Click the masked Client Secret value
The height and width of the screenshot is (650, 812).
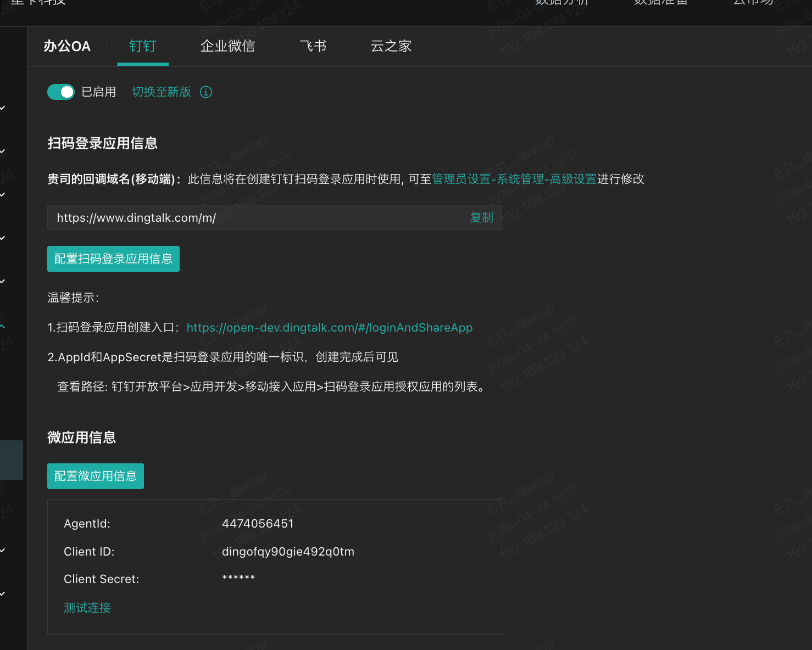coord(238,578)
